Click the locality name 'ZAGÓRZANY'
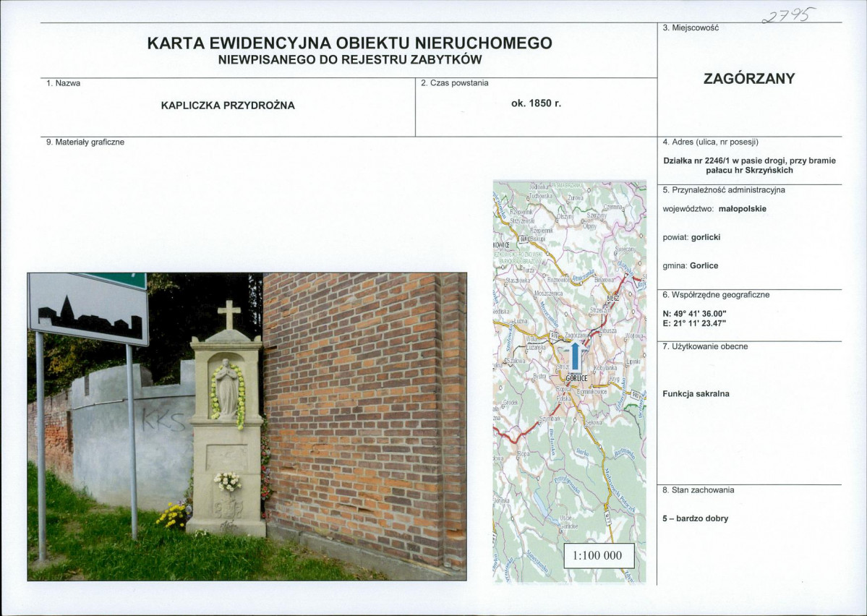Image resolution: width=867 pixels, height=616 pixels. point(749,79)
